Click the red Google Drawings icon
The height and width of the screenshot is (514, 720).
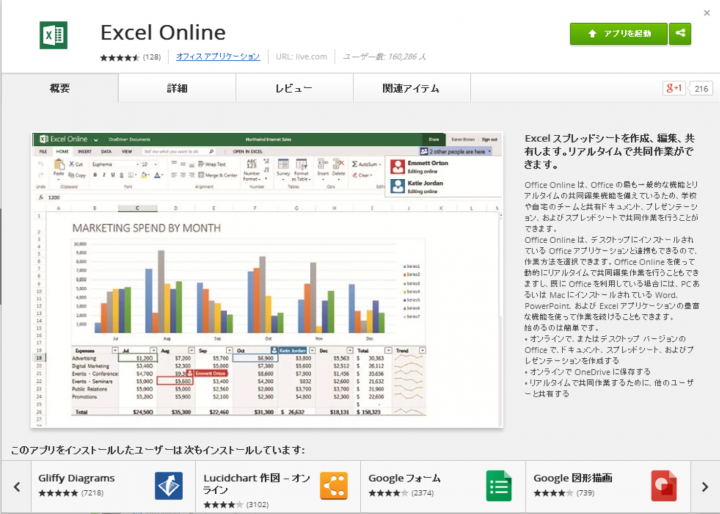coord(664,486)
